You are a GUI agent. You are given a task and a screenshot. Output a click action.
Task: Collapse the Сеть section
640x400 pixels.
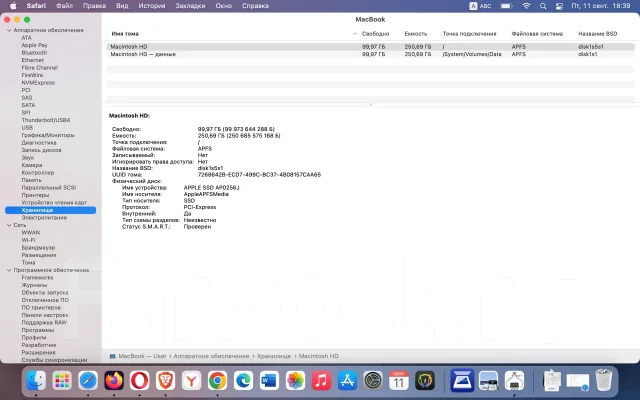point(9,225)
